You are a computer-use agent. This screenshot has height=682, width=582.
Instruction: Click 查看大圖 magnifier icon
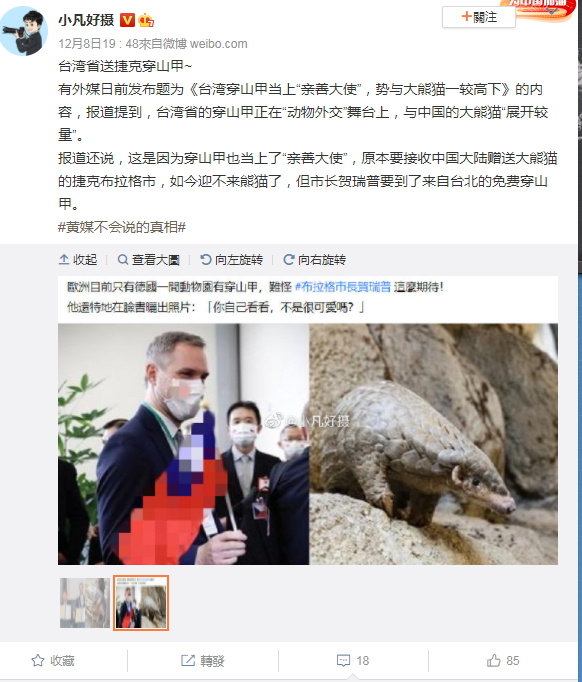[x=123, y=260]
